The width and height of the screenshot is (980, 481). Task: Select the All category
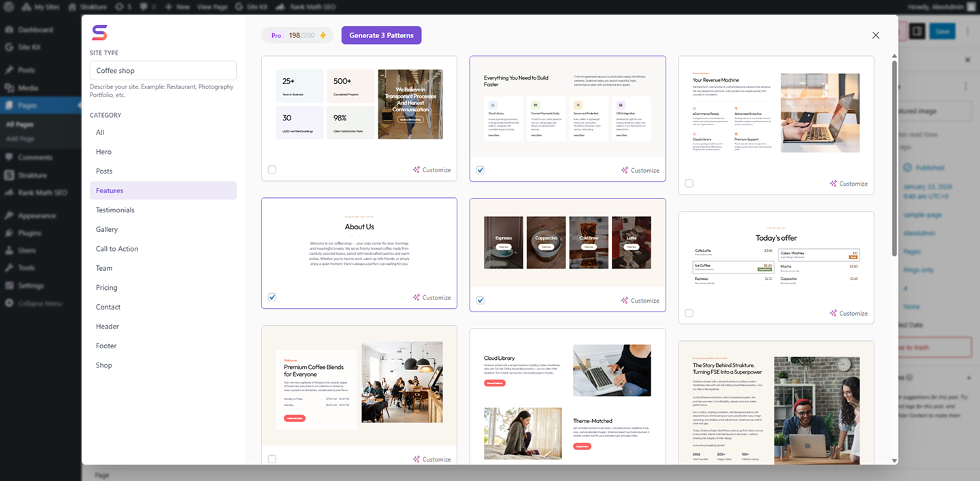point(163,133)
